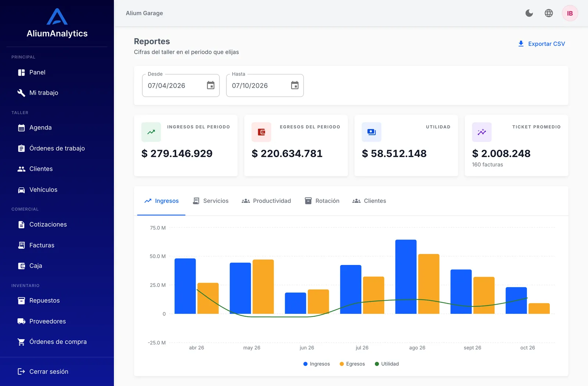Click the Desde date field 07/04/2026
Screen dimensions: 588x386
click(x=181, y=85)
